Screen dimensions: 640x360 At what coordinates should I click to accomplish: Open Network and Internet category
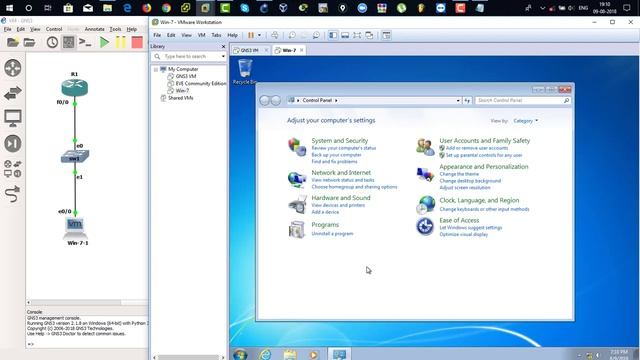pos(341,173)
